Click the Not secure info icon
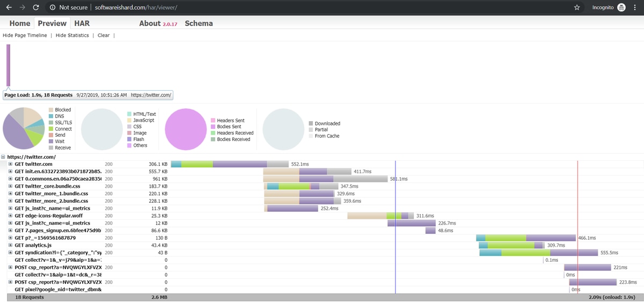 pos(53,8)
